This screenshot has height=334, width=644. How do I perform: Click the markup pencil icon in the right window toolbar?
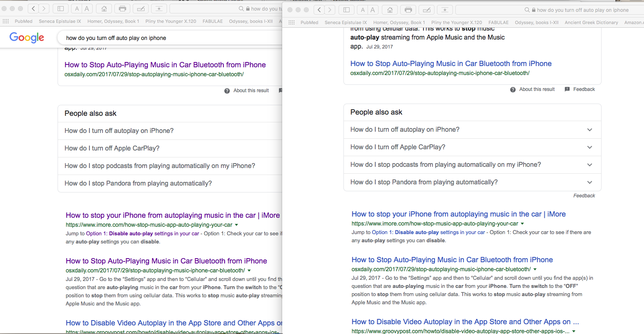(426, 10)
